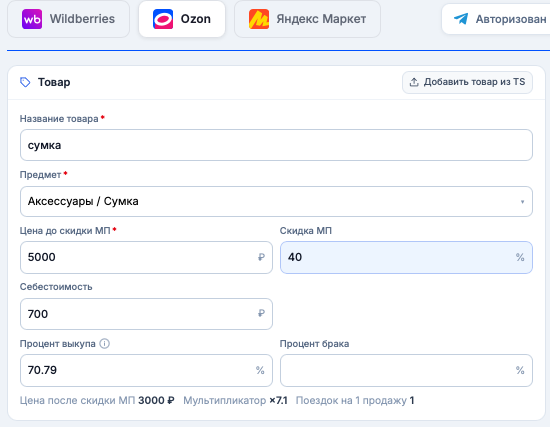Click the Wildberries logo icon
This screenshot has height=427, width=550.
(32, 19)
